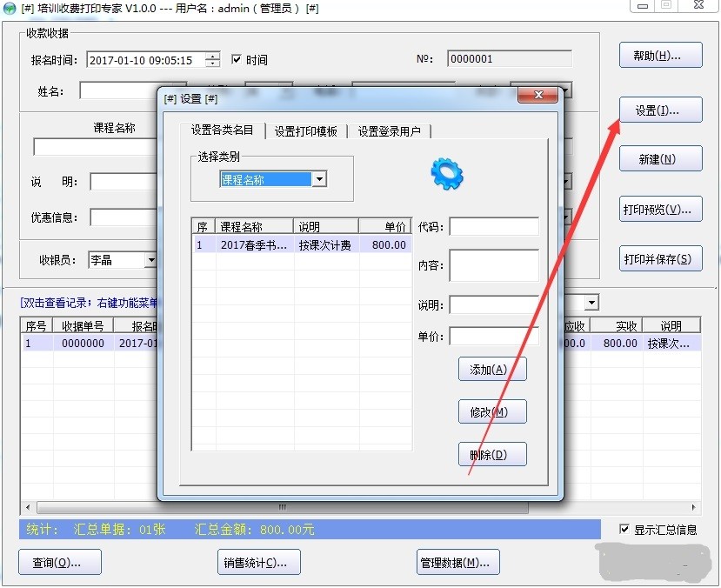
Task: Open the 帮助(H) help dialog
Action: pyautogui.click(x=660, y=55)
